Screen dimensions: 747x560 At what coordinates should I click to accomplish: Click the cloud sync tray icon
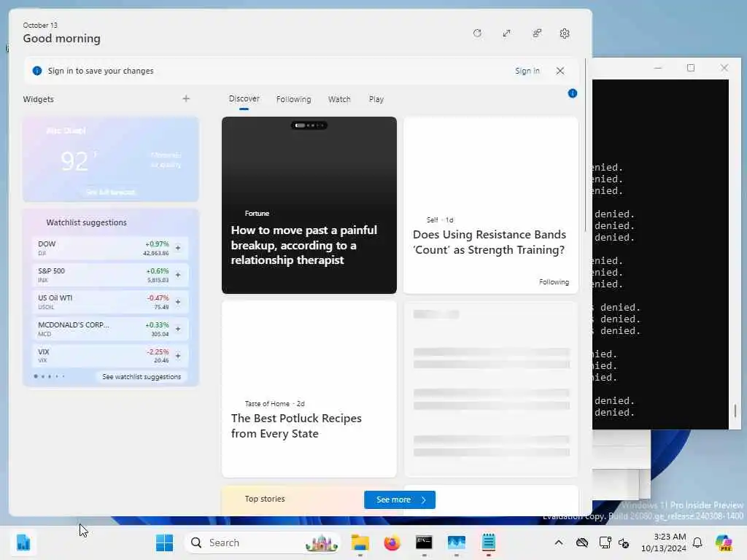point(581,542)
